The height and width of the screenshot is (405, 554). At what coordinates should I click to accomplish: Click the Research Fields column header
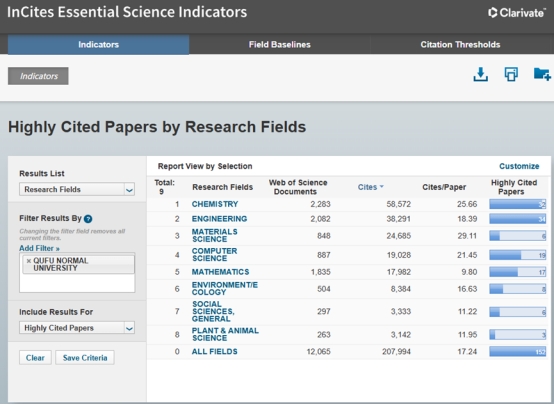click(222, 187)
